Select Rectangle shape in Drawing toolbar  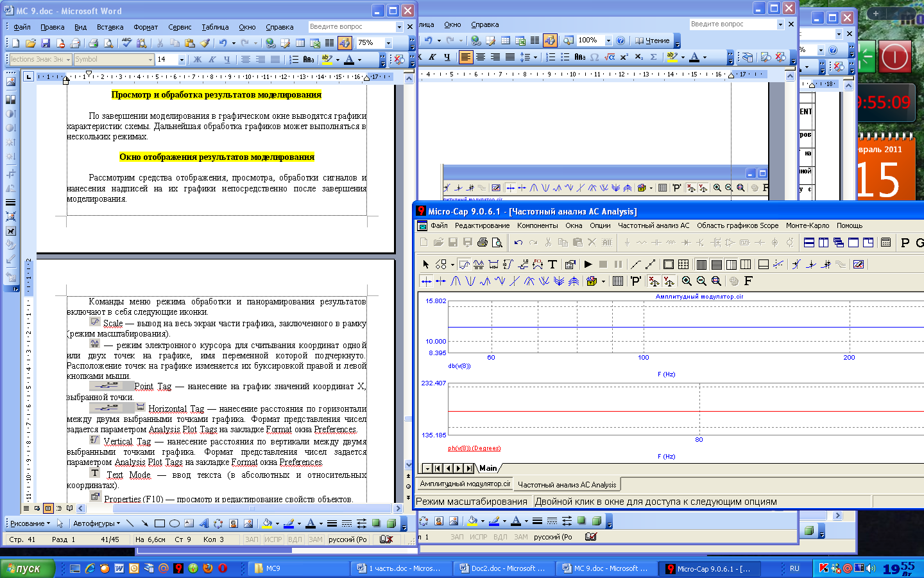[x=160, y=523]
